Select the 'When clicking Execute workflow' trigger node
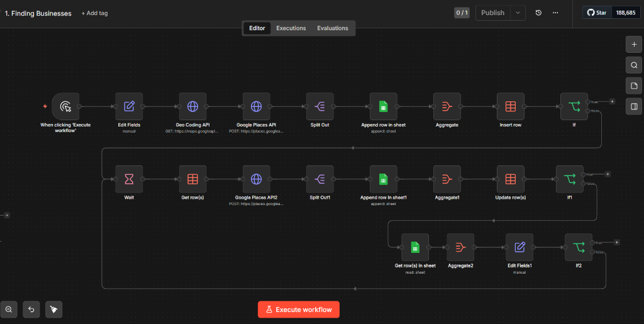The width and height of the screenshot is (644, 324). (x=65, y=106)
